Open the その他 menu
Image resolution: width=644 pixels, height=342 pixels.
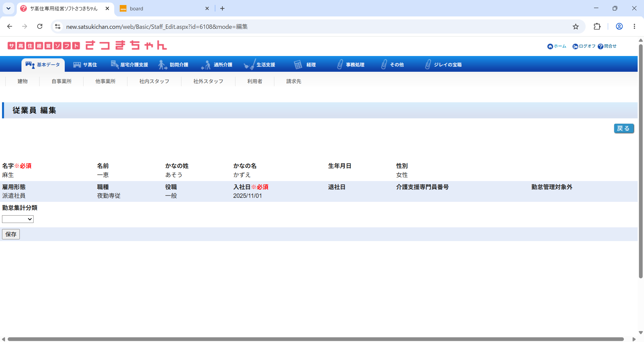click(393, 65)
